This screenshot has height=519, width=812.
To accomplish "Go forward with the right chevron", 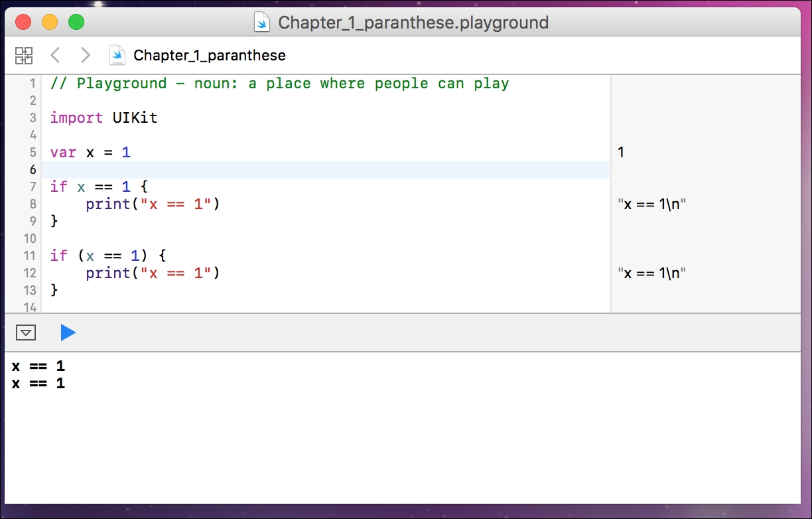I will pos(85,55).
